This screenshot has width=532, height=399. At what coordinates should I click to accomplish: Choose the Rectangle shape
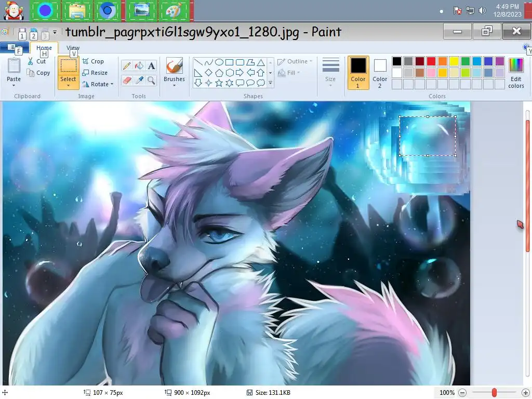(229, 62)
